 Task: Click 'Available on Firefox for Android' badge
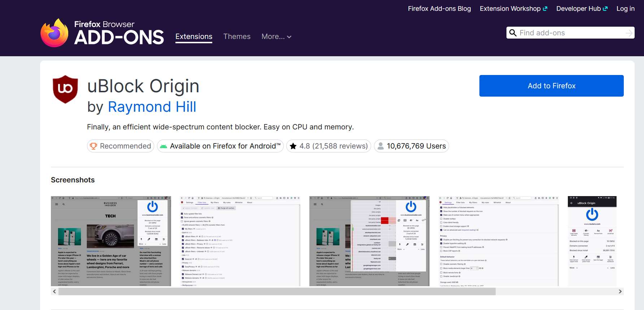click(220, 146)
